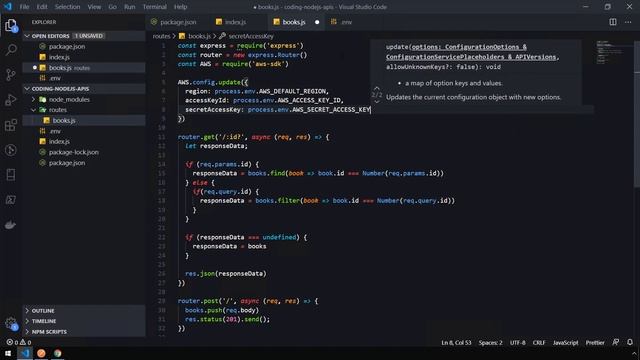Screen dimensions: 640x360
Task: Click the Prettier status bar item
Action: [595, 342]
